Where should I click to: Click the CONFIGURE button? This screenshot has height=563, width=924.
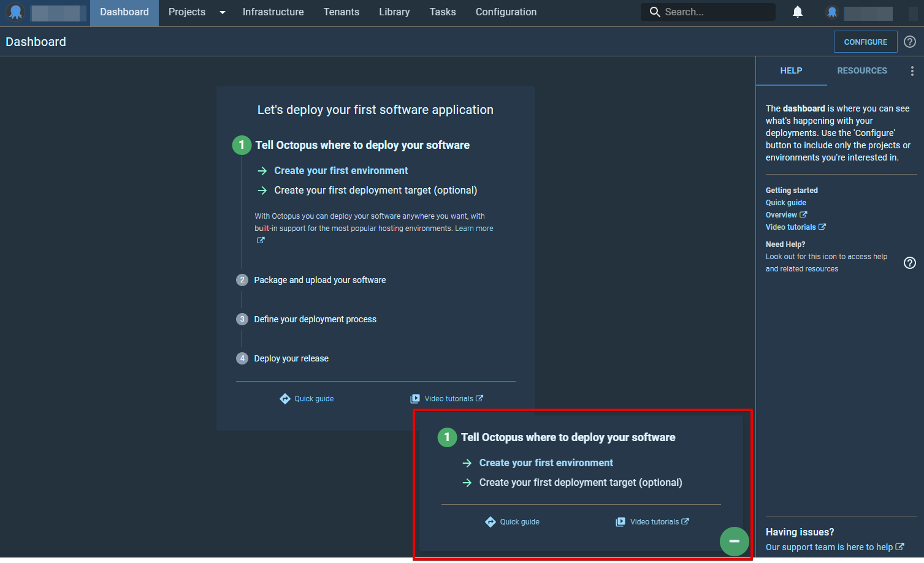pyautogui.click(x=865, y=42)
